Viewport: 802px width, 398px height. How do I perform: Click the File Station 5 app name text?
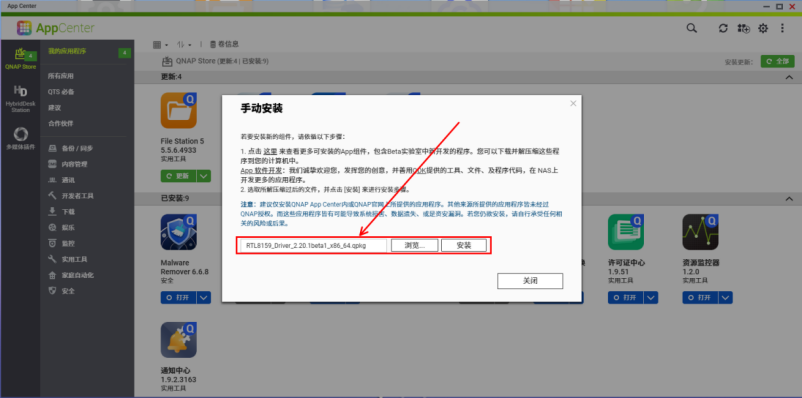(182, 141)
